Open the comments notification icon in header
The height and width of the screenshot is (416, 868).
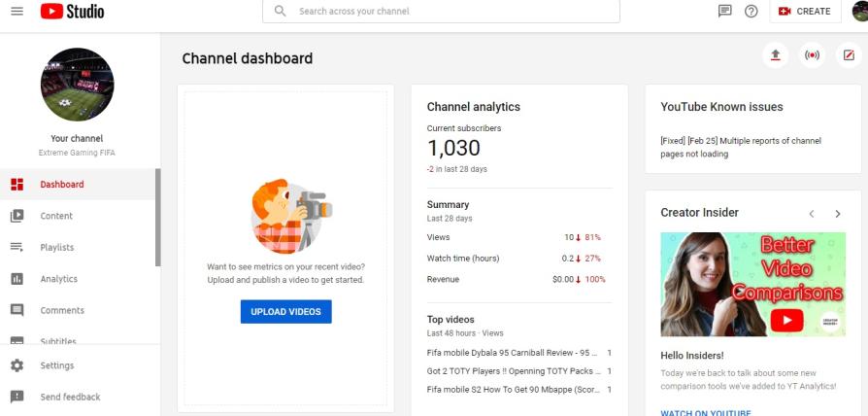point(724,11)
